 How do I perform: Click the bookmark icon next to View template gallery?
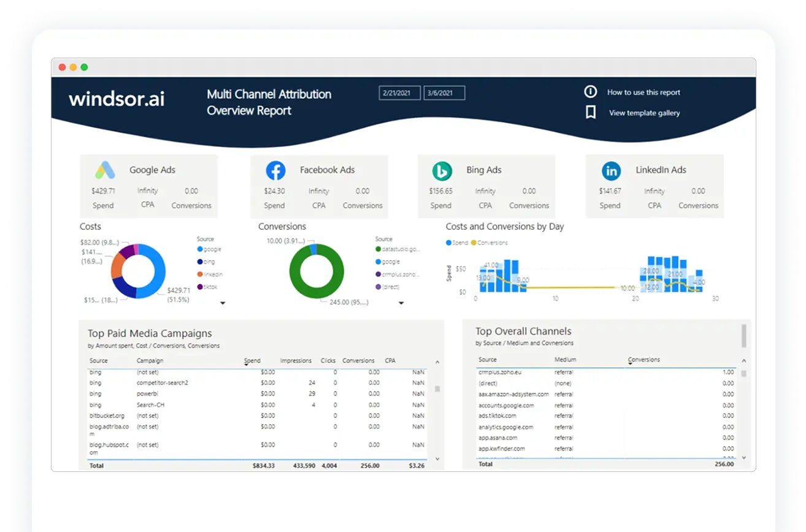[x=590, y=112]
